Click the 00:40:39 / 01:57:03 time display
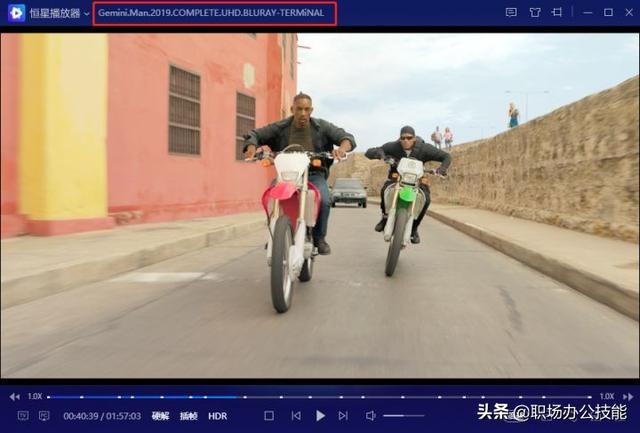The width and height of the screenshot is (640, 433). pyautogui.click(x=102, y=416)
